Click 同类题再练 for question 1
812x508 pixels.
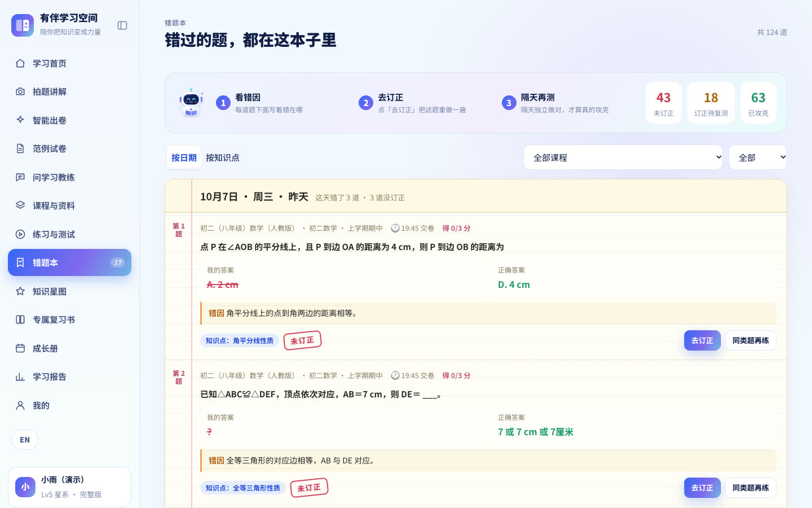[x=751, y=340]
